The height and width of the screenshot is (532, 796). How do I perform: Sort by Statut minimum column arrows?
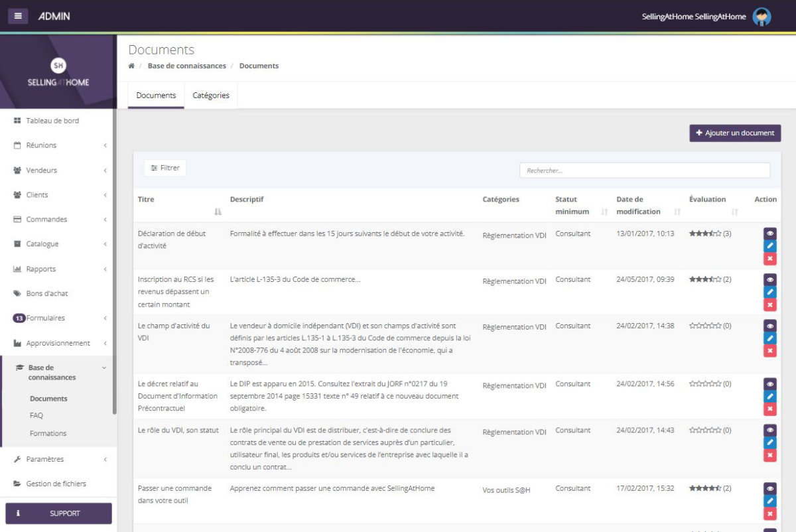[604, 212]
